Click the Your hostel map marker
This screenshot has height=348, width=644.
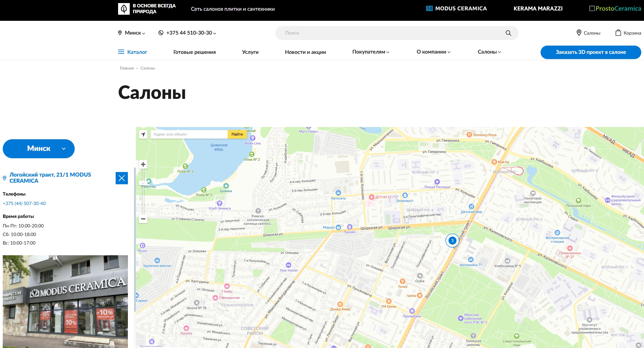pyautogui.click(x=288, y=265)
